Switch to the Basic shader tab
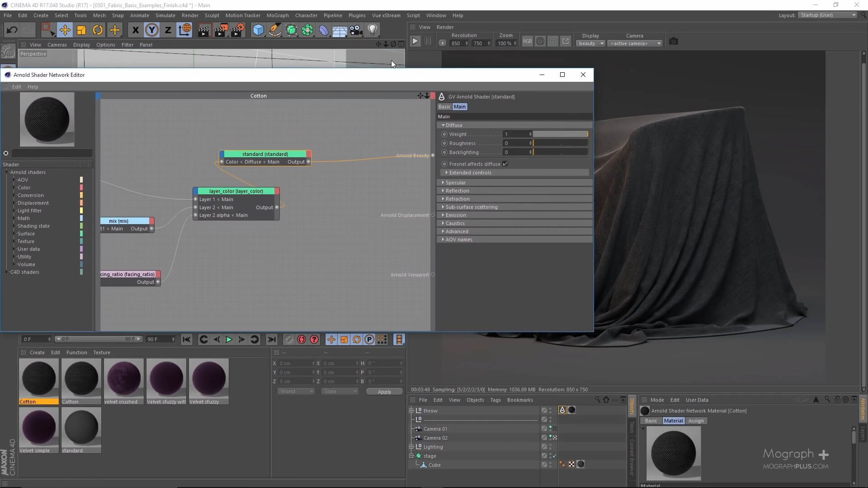Viewport: 868px width, 488px height. tap(444, 107)
